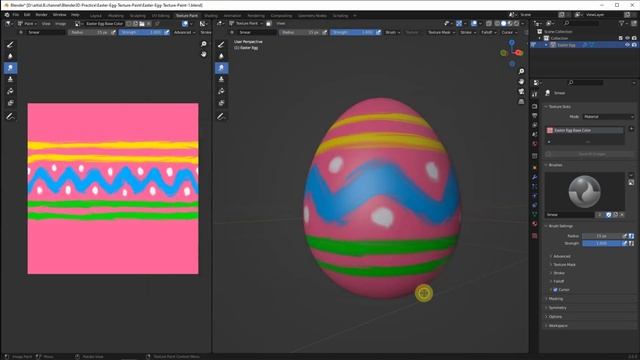Collapse the Brush Settings panel
Image resolution: width=640 pixels, height=360 pixels.
pyautogui.click(x=560, y=226)
